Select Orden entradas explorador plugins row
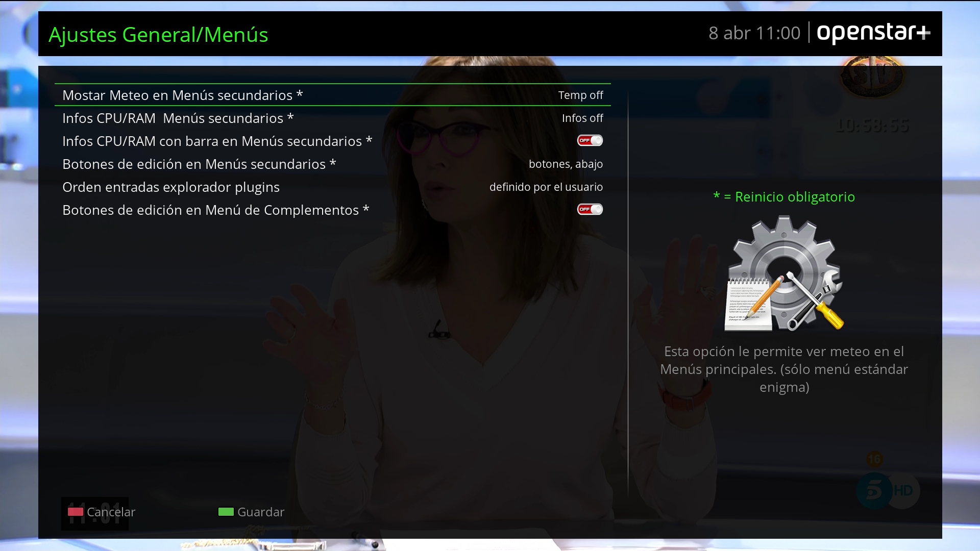Viewport: 980px width, 551px height. (171, 187)
